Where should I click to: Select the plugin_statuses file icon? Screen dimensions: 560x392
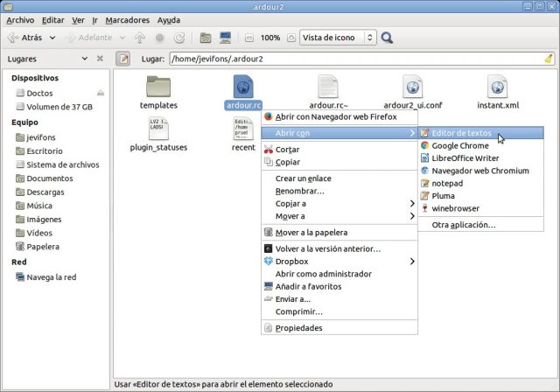pos(158,129)
